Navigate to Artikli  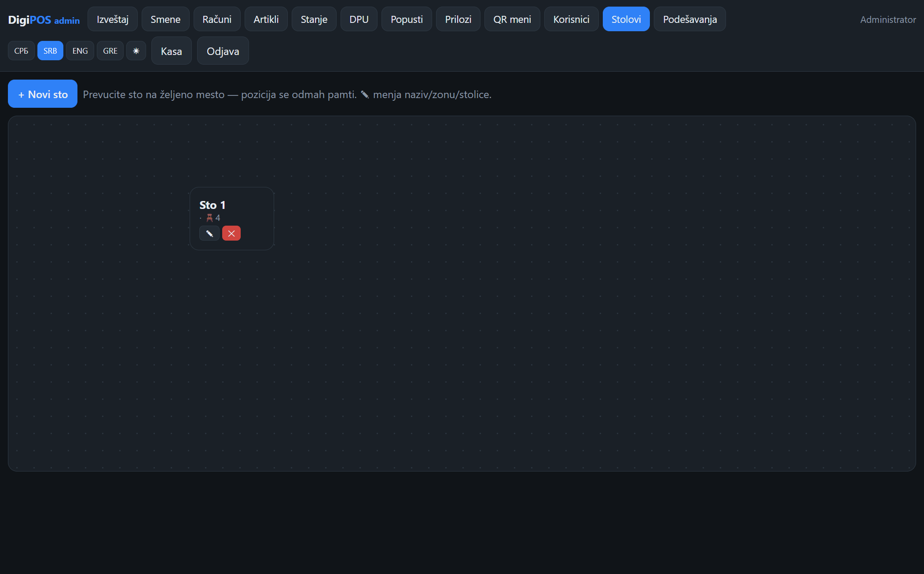[266, 19]
